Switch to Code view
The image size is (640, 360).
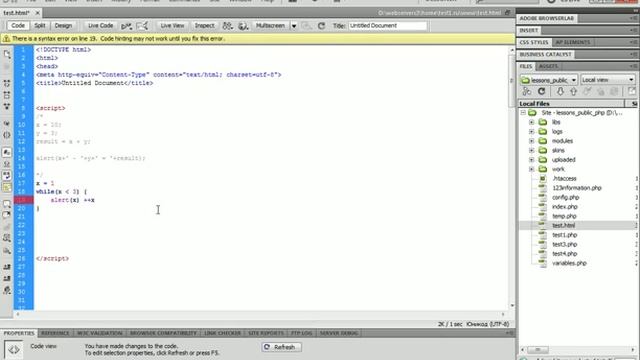pyautogui.click(x=18, y=26)
